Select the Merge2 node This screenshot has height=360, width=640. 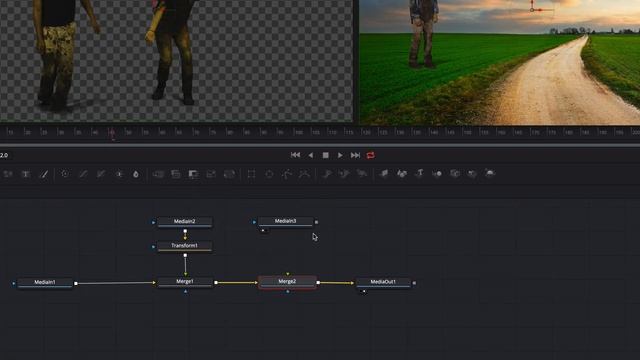[x=287, y=282]
